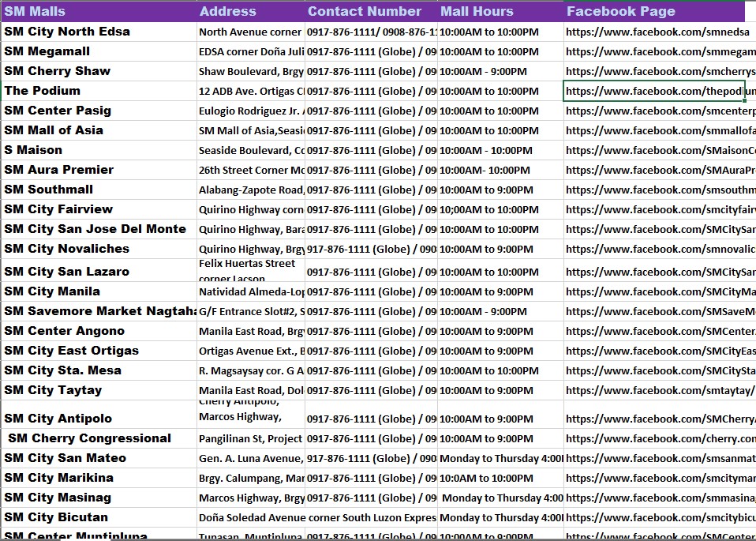Select SM City Novaliches contact number cell
The image size is (756, 541).
coord(371,250)
